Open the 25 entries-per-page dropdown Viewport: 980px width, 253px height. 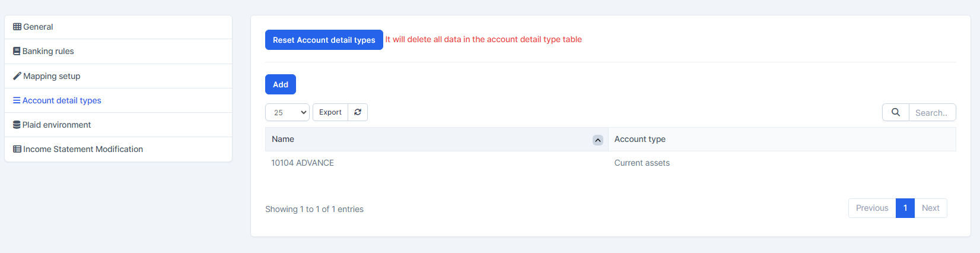[287, 112]
